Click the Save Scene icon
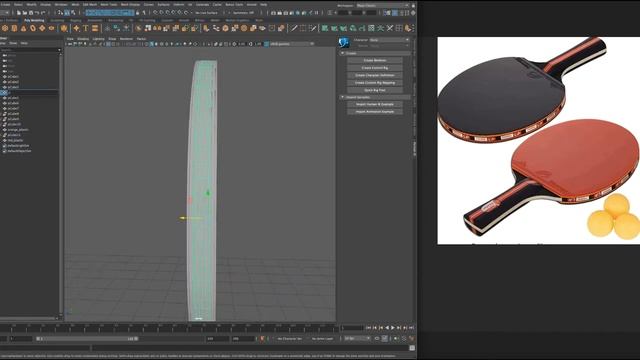 click(x=31, y=13)
